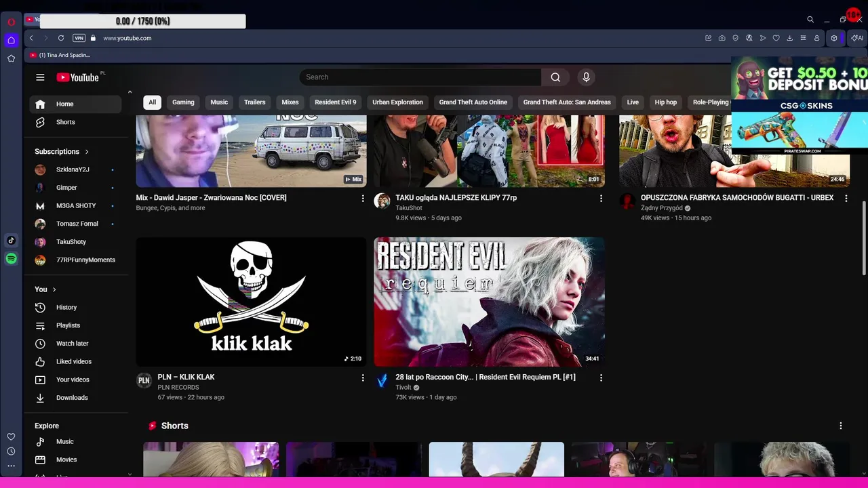This screenshot has width=868, height=488.
Task: Open options for Resident Evil Requiem video
Action: click(x=601, y=378)
